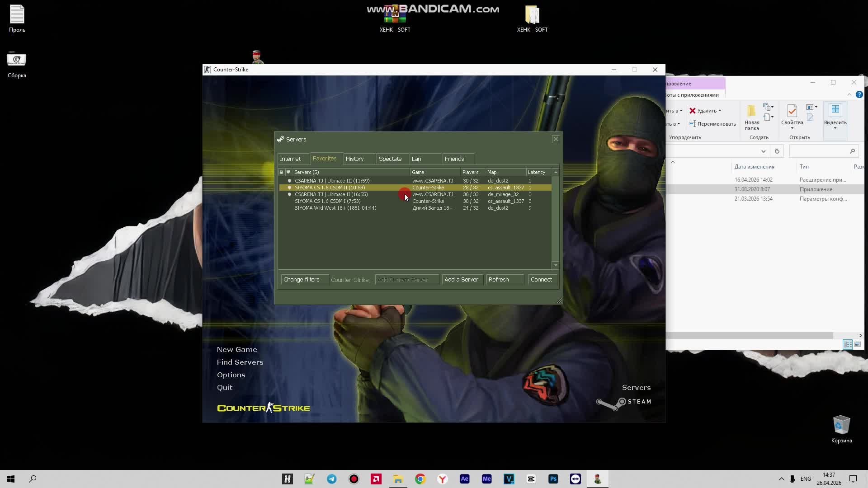The image size is (868, 488).
Task: Click the server list scrollbar down arrow
Action: tap(556, 265)
